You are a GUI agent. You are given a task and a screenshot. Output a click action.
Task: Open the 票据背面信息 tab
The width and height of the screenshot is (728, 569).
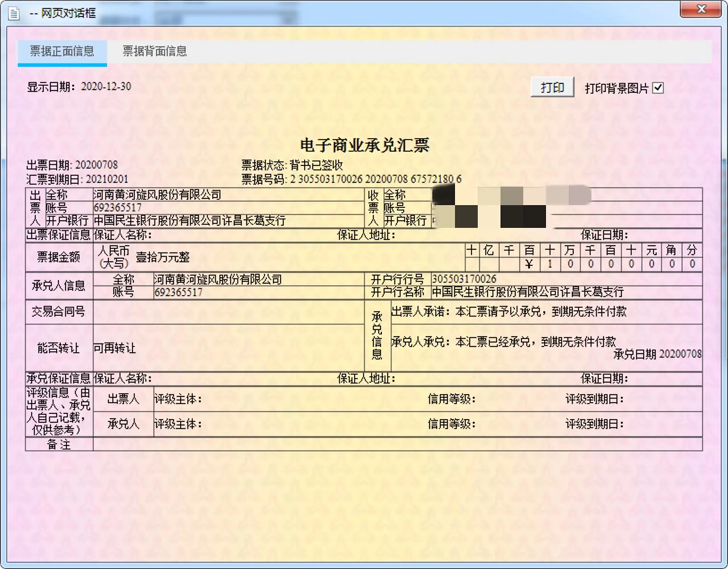click(x=154, y=52)
